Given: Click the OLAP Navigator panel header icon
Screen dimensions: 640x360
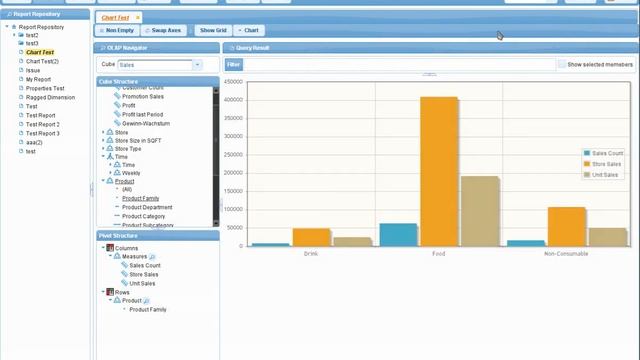Looking at the screenshot, I should [x=102, y=48].
